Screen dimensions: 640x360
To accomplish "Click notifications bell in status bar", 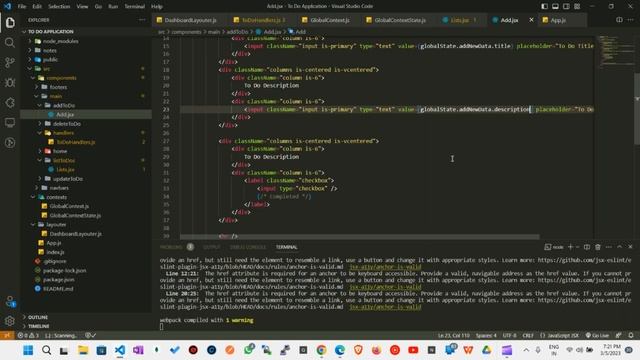I will click(631, 335).
